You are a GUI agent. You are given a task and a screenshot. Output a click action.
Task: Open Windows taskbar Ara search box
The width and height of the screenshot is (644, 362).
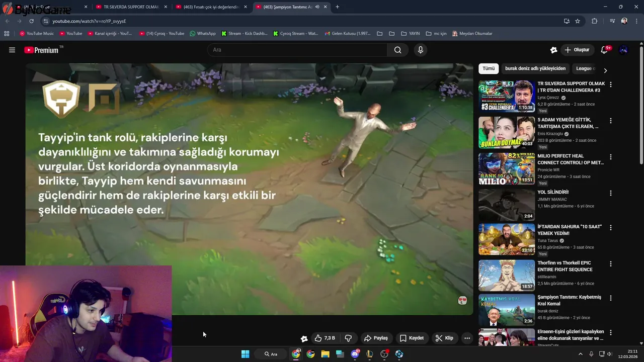[x=271, y=354]
